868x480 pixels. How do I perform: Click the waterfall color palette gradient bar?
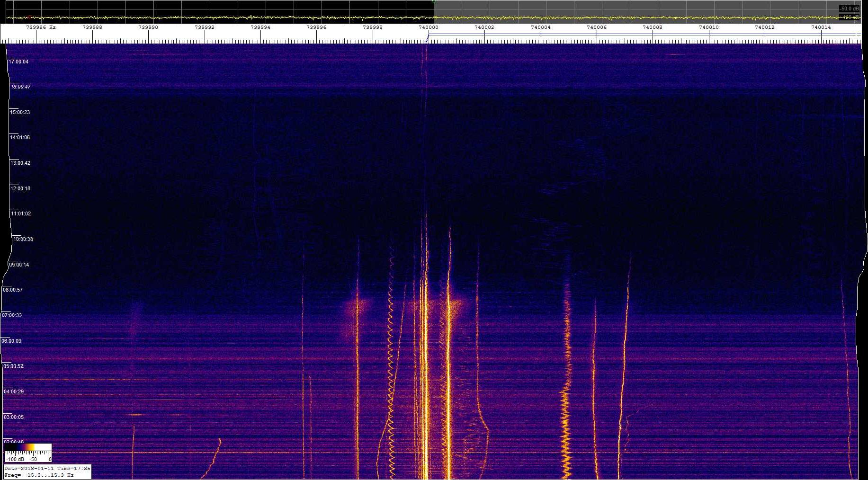[x=27, y=447]
